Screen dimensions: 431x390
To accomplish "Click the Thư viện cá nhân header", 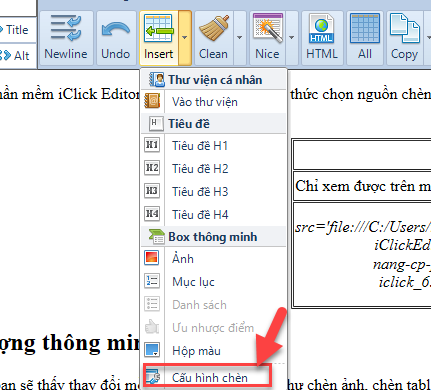I will [214, 80].
